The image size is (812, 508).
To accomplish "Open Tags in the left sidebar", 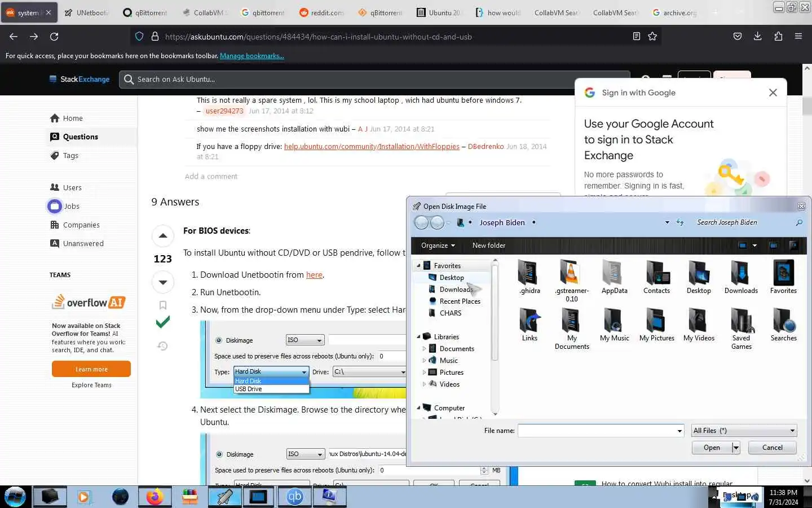I will [70, 155].
